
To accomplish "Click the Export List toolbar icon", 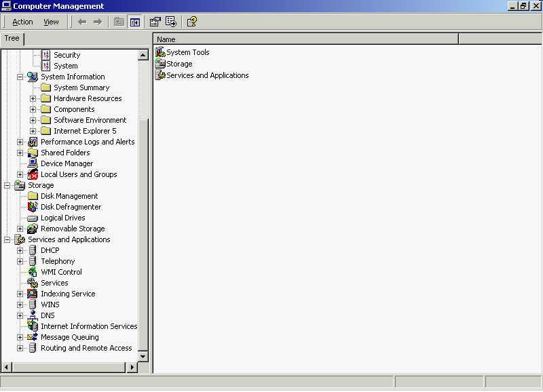I will coord(171,22).
